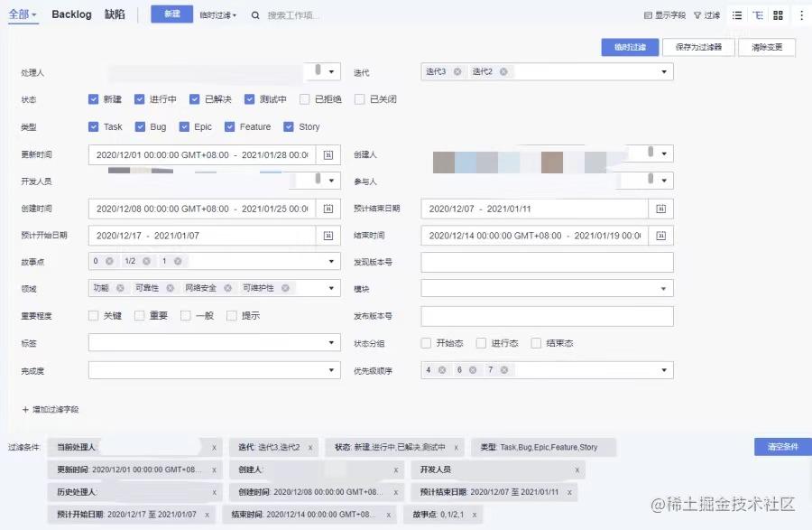
Task: Switch to 缺陷 tab
Action: (115, 14)
